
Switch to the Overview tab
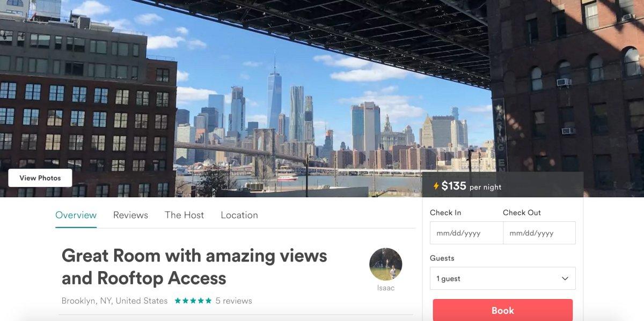pos(76,215)
